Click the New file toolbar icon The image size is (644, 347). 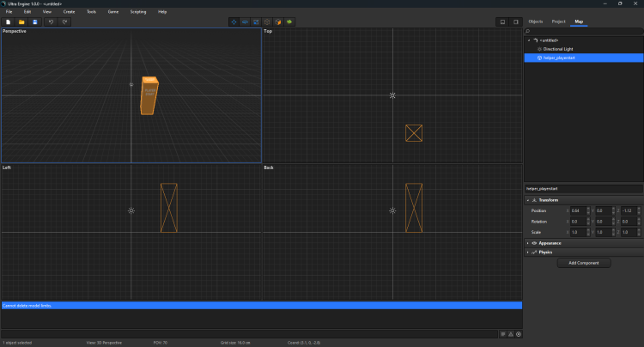click(8, 21)
